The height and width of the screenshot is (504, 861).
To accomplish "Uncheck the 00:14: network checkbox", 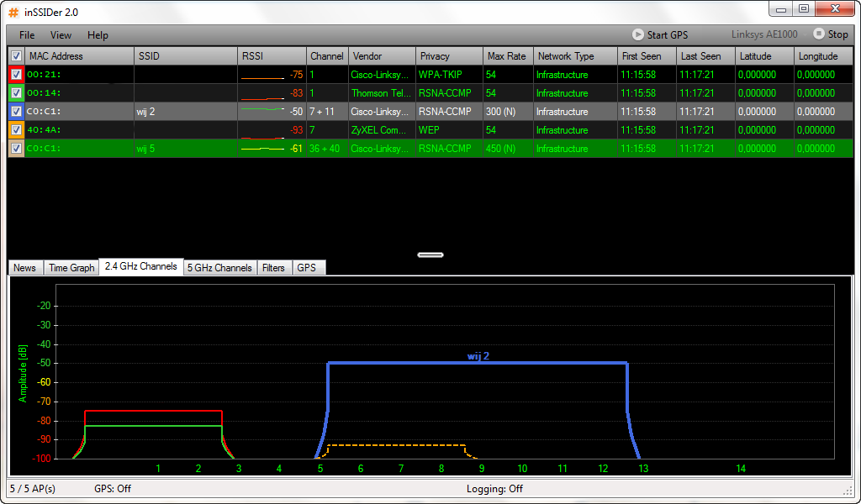I will coord(17,93).
